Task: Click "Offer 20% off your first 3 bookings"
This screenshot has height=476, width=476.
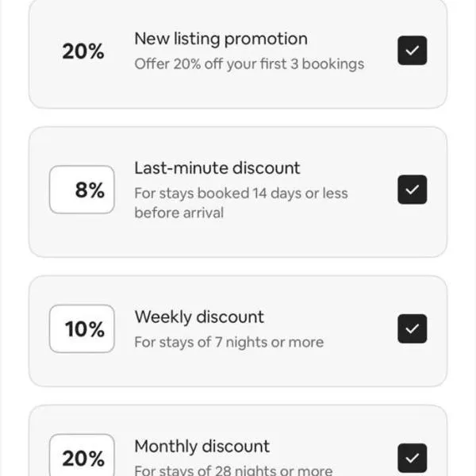Action: 249,64
